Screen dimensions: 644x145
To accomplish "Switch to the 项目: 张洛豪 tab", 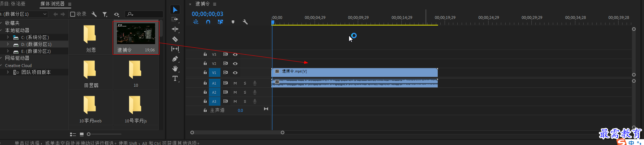I will click(x=13, y=4).
